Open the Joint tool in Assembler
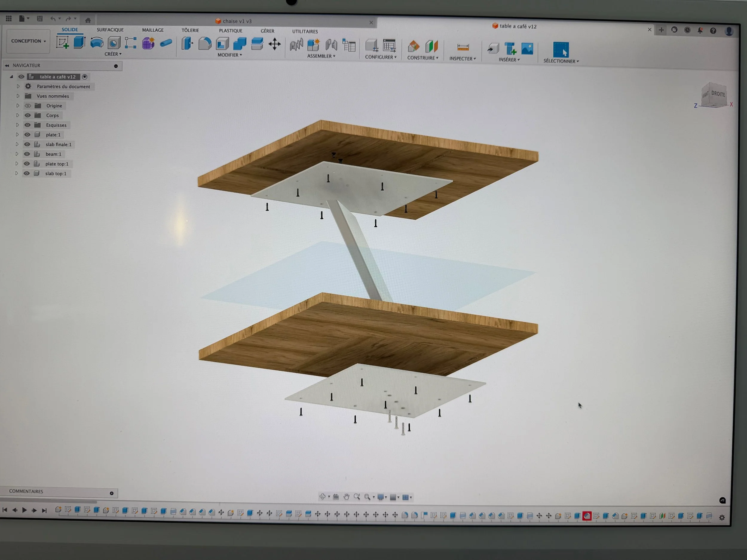This screenshot has height=560, width=747. coord(331,45)
